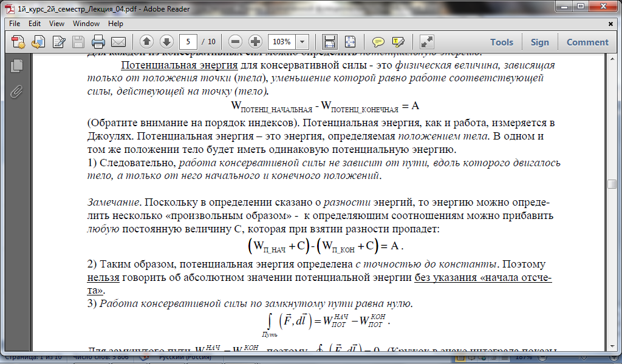Screen dimensions: 622x364
Task: Close document with menu bar X
Action: [x=611, y=24]
